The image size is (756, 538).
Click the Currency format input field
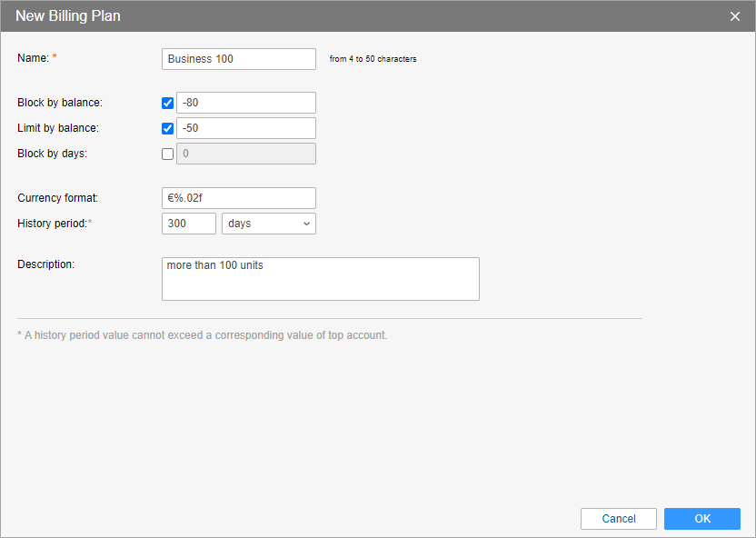(x=238, y=198)
